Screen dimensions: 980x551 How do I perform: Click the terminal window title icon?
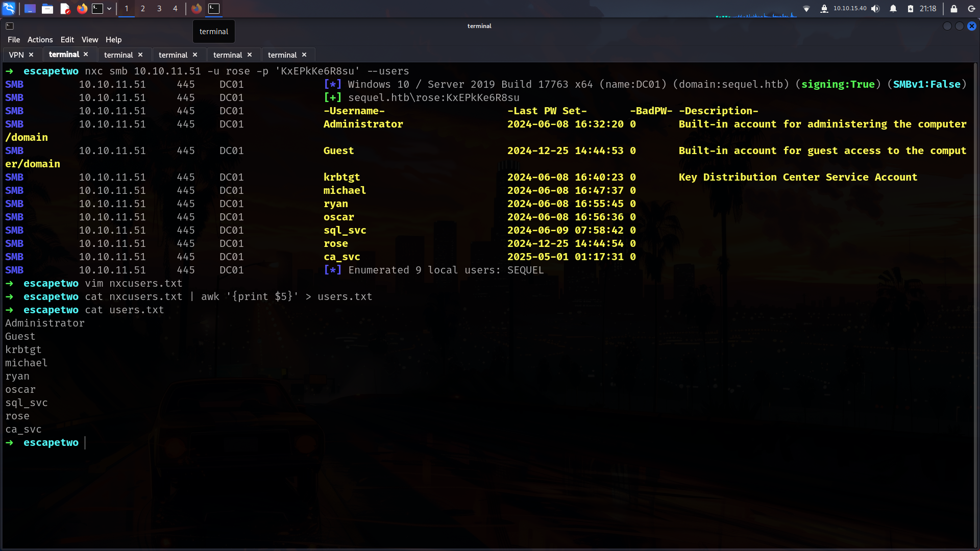pyautogui.click(x=10, y=26)
